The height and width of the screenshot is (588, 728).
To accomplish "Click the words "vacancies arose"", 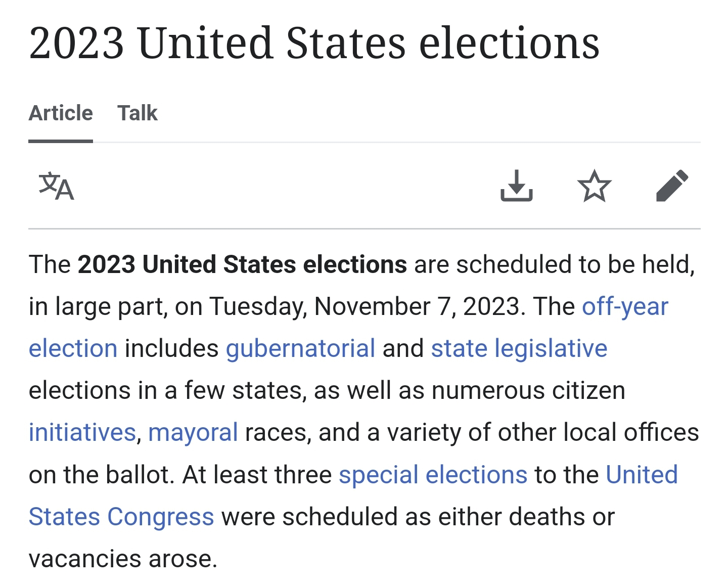I will click(123, 559).
